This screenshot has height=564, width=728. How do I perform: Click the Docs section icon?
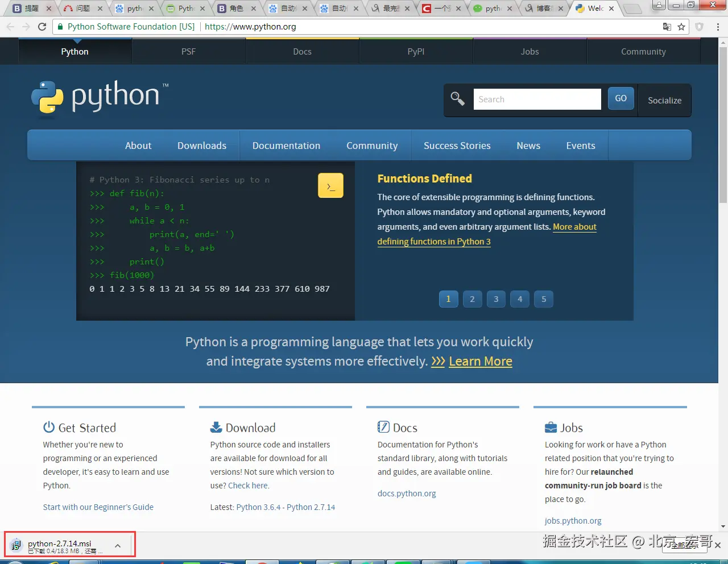(x=383, y=427)
